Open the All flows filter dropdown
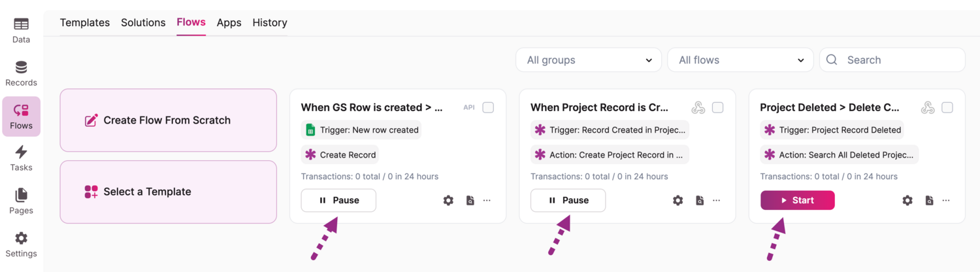 [x=740, y=59]
